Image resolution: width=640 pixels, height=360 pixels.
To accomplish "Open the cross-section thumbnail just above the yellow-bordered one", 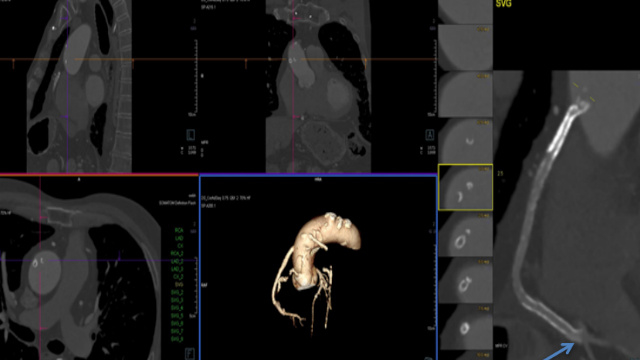I will point(465,140).
